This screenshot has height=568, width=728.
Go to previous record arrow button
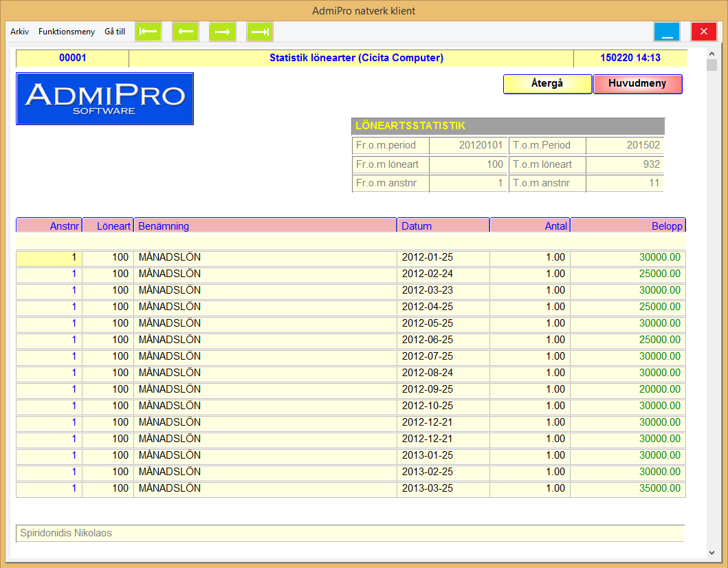point(185,32)
